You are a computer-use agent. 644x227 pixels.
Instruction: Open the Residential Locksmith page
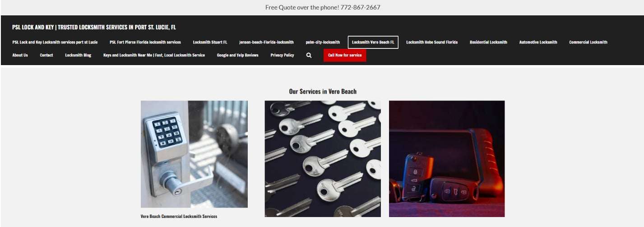[x=488, y=42]
